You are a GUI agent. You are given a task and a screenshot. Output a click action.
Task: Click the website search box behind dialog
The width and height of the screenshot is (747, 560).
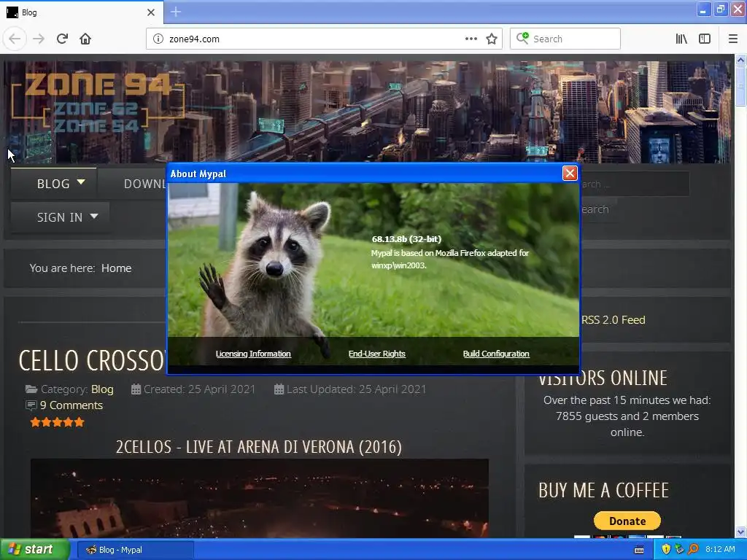(x=635, y=184)
